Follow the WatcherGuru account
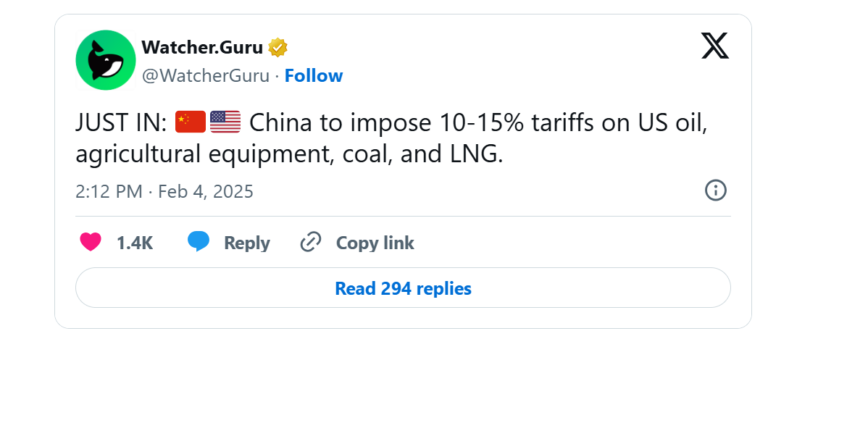The height and width of the screenshot is (423, 868). tap(313, 76)
